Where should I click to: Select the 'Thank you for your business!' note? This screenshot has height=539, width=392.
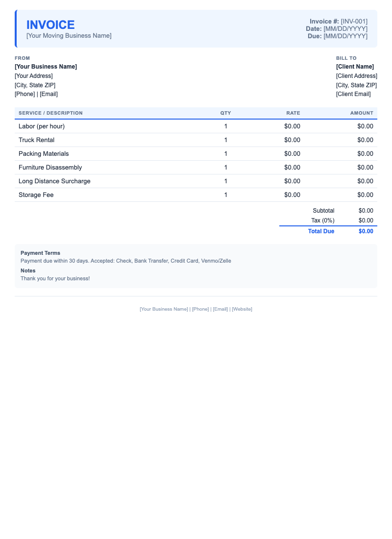55,279
